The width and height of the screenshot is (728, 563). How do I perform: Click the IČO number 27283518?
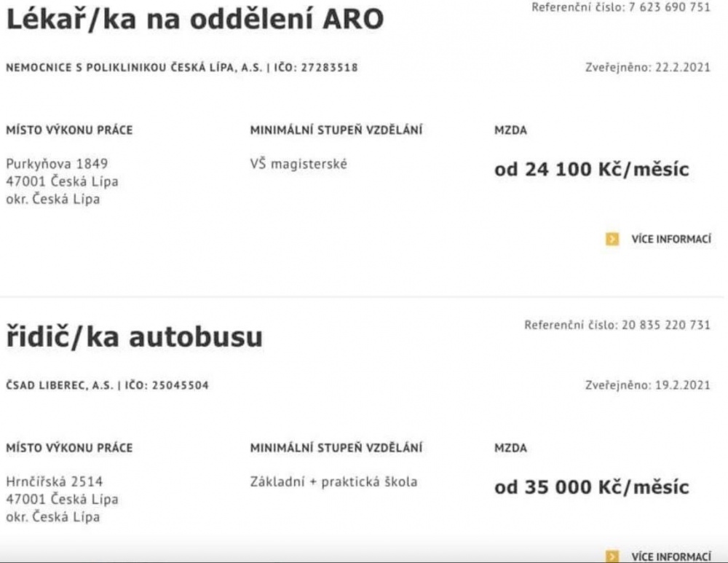pos(330,68)
